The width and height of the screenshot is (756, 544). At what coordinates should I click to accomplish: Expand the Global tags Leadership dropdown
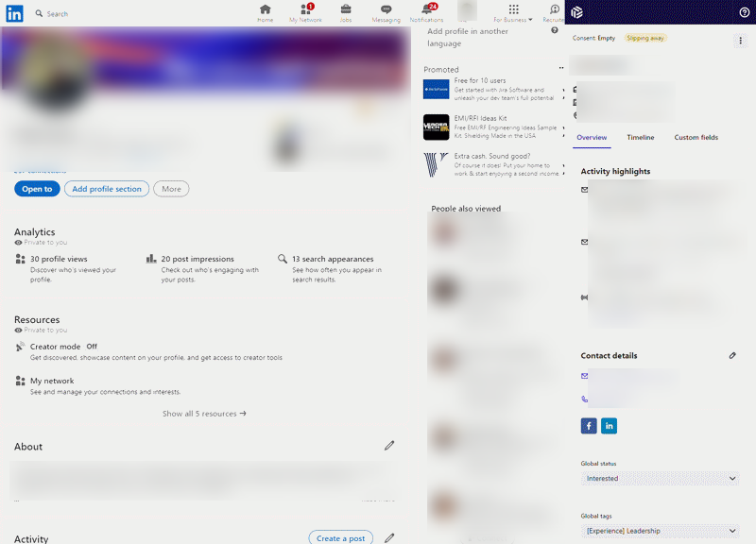(660, 531)
